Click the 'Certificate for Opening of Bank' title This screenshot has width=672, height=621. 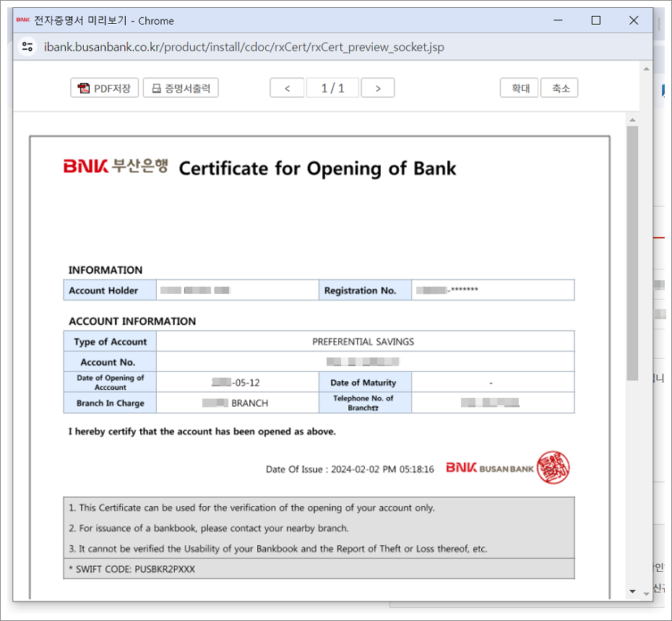pyautogui.click(x=317, y=168)
